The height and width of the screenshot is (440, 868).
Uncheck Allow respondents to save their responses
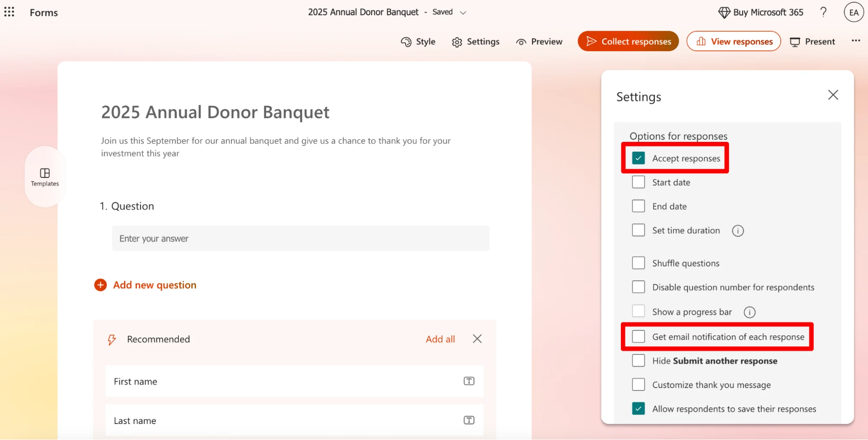click(x=638, y=409)
